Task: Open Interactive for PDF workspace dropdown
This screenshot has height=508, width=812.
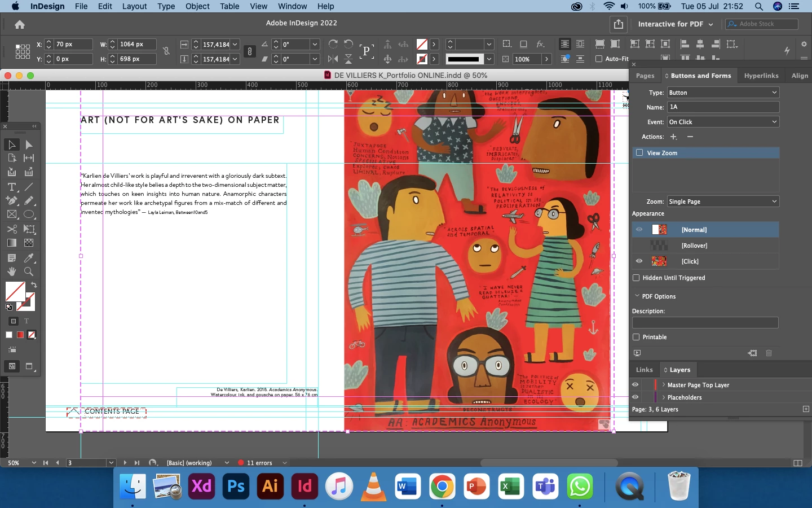Action: (676, 24)
